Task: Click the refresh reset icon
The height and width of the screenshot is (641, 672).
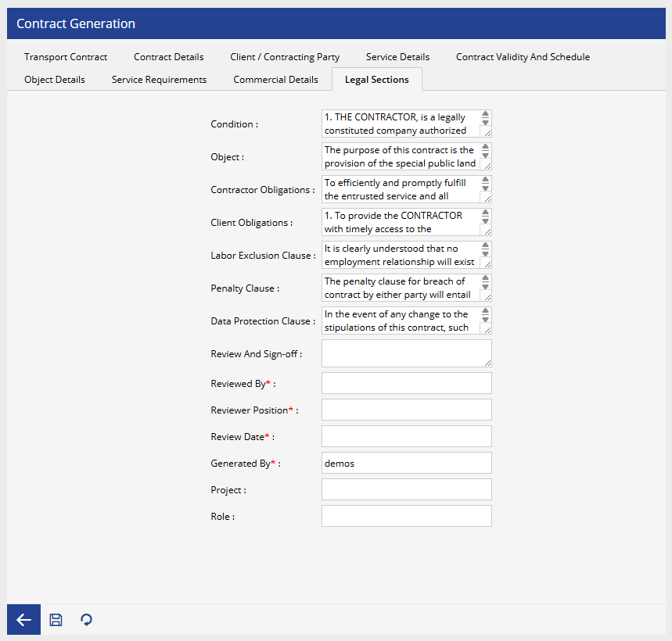Action: [86, 620]
